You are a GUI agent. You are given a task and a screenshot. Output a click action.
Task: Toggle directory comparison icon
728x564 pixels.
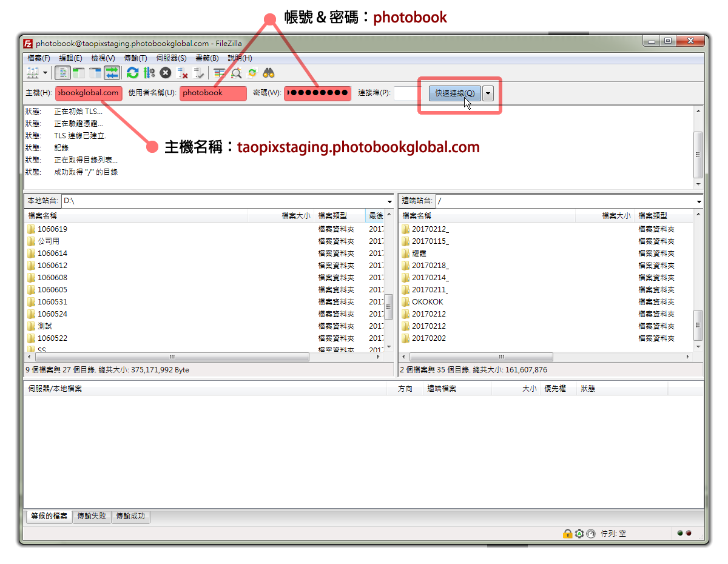click(236, 73)
